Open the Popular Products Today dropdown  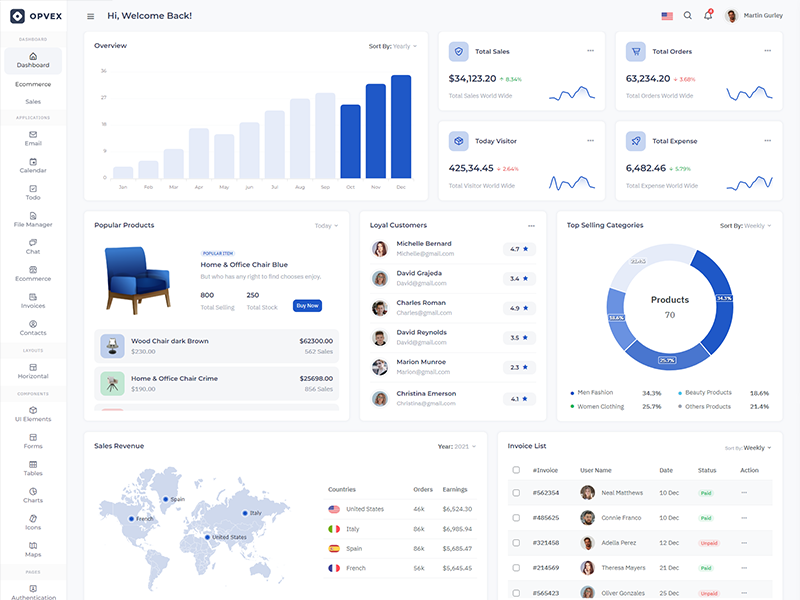pos(326,226)
